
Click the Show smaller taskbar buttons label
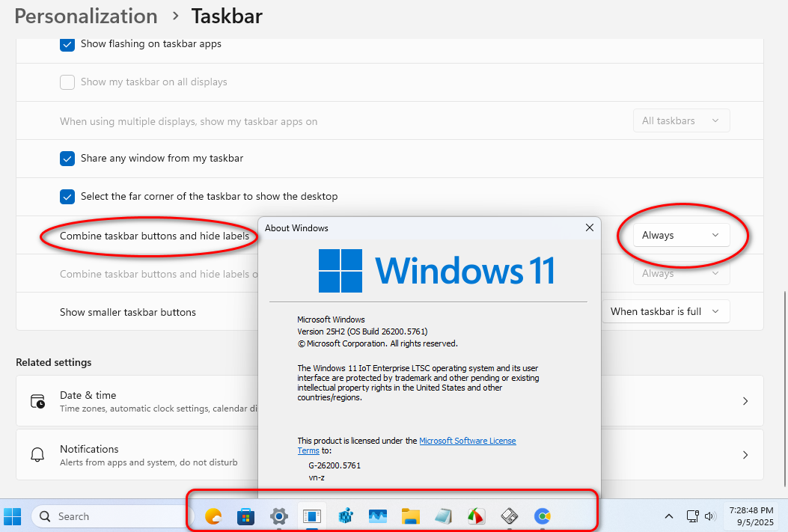[x=128, y=312]
